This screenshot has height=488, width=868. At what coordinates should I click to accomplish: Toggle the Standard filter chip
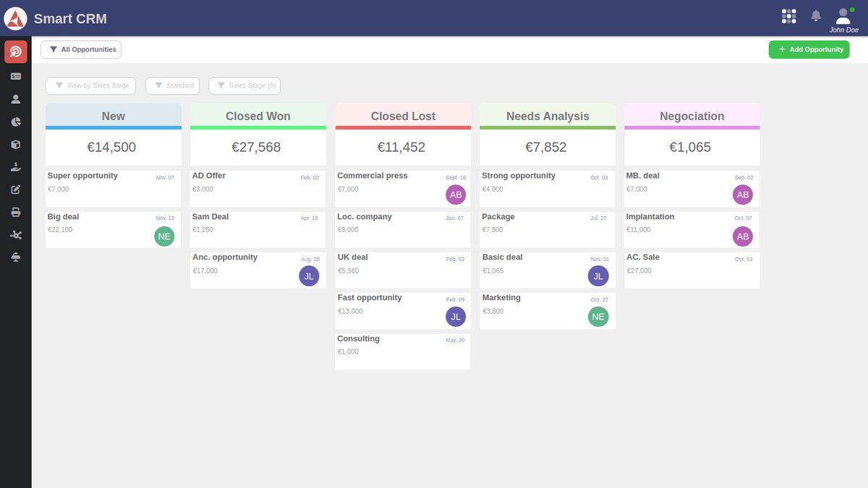coord(172,85)
